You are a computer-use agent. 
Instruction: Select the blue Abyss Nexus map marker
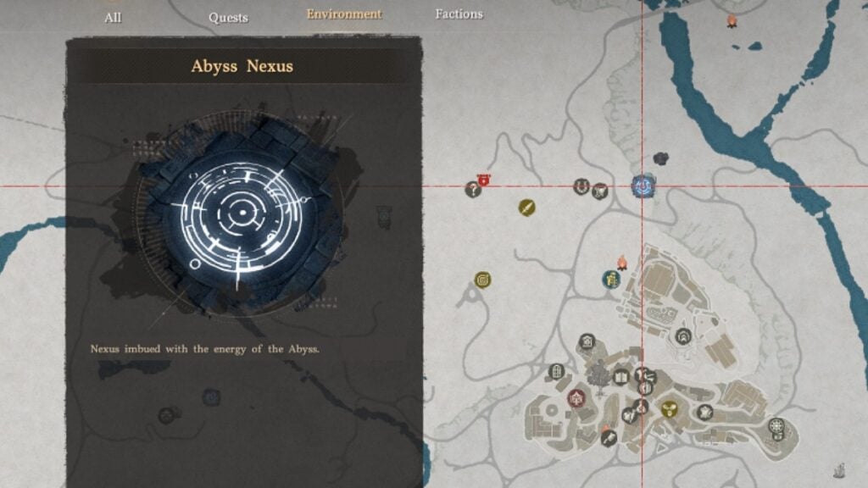pyautogui.click(x=643, y=186)
